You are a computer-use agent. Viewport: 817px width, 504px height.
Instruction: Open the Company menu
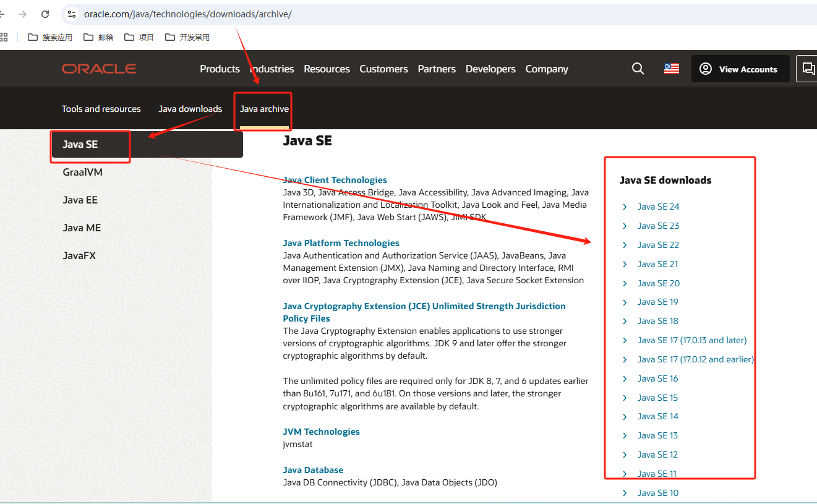click(x=547, y=69)
